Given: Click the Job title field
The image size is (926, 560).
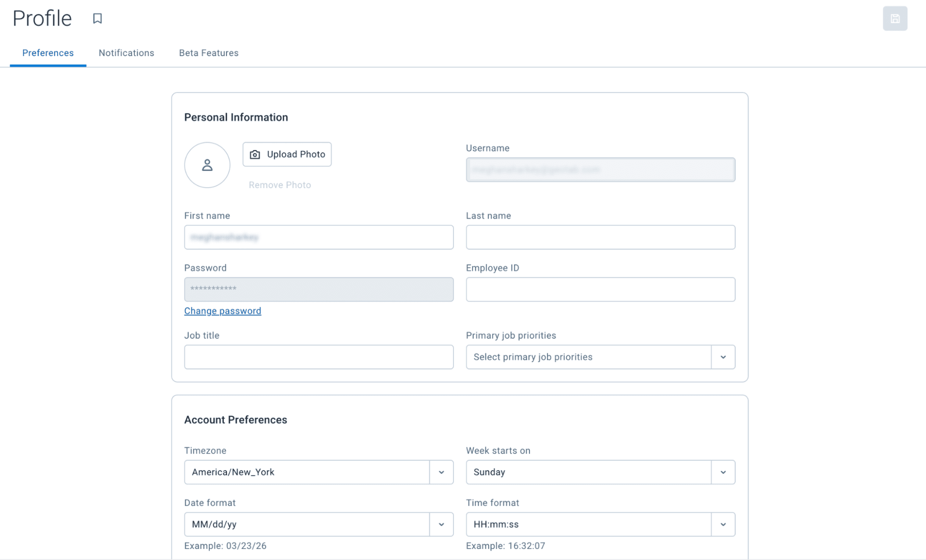Looking at the screenshot, I should pos(319,357).
